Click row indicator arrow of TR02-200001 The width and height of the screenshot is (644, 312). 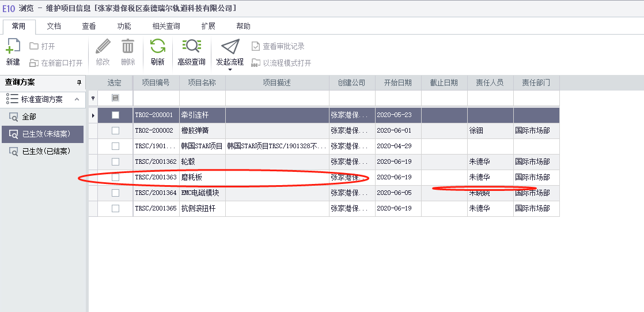coord(93,115)
